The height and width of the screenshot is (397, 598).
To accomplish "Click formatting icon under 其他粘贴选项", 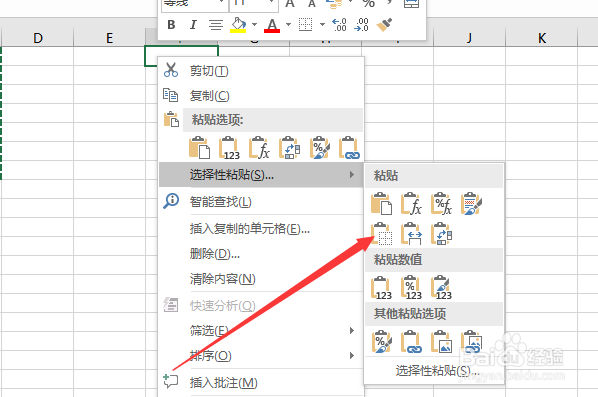I will pos(382,342).
